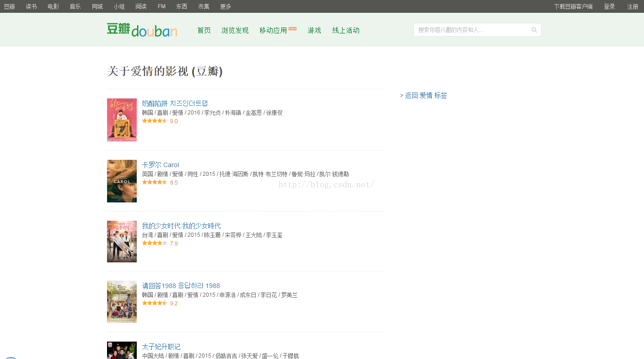Click the search magnifier icon
The image size is (644, 359).
(534, 30)
